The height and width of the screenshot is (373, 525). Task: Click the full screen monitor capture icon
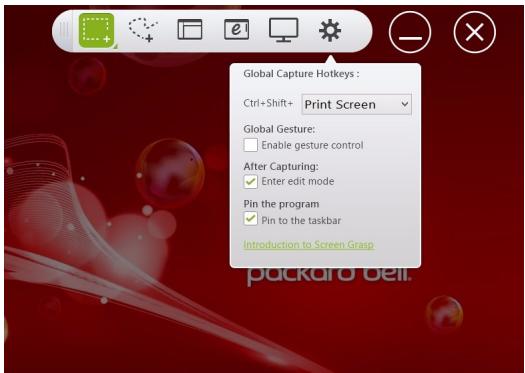click(x=284, y=30)
